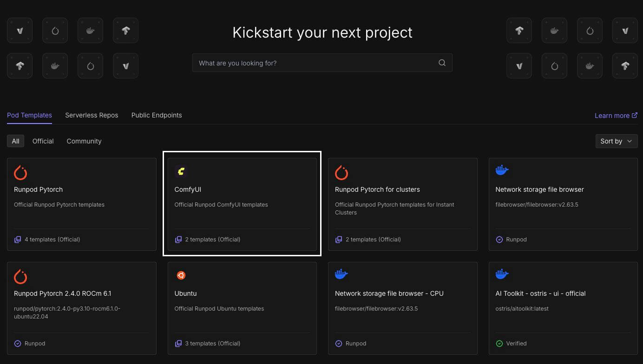Switch to Pod Templates tab

[29, 115]
